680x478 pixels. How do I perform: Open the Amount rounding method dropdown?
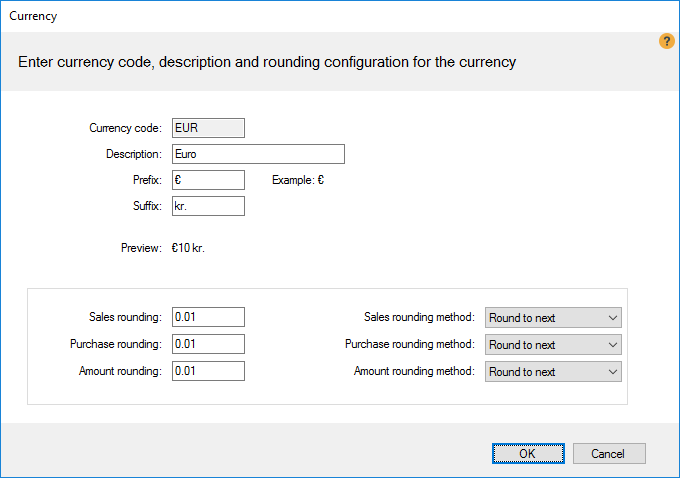pyautogui.click(x=553, y=372)
